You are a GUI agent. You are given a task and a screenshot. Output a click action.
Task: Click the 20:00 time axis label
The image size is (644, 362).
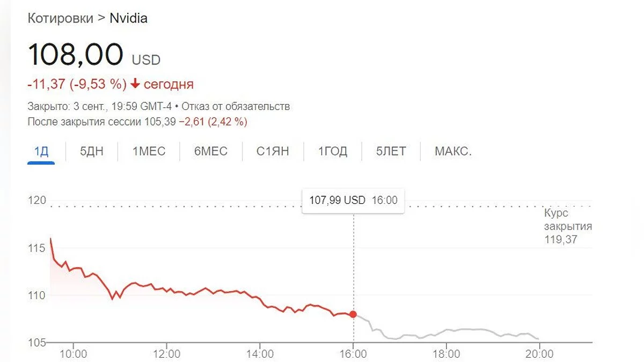[539, 354]
